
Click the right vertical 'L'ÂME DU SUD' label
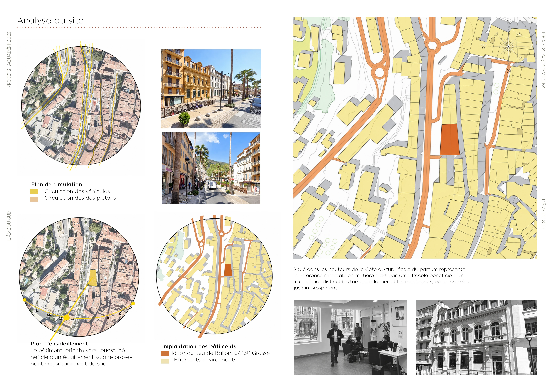(x=543, y=214)
